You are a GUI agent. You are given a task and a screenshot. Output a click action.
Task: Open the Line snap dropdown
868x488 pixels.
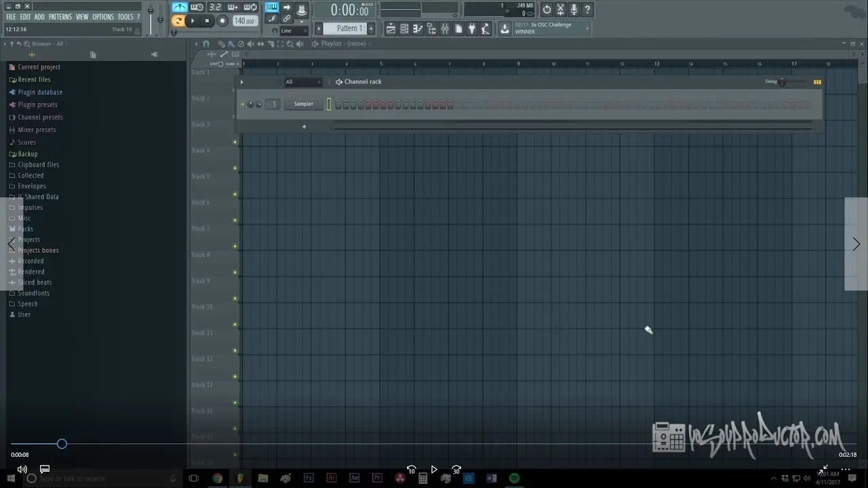[x=293, y=30]
